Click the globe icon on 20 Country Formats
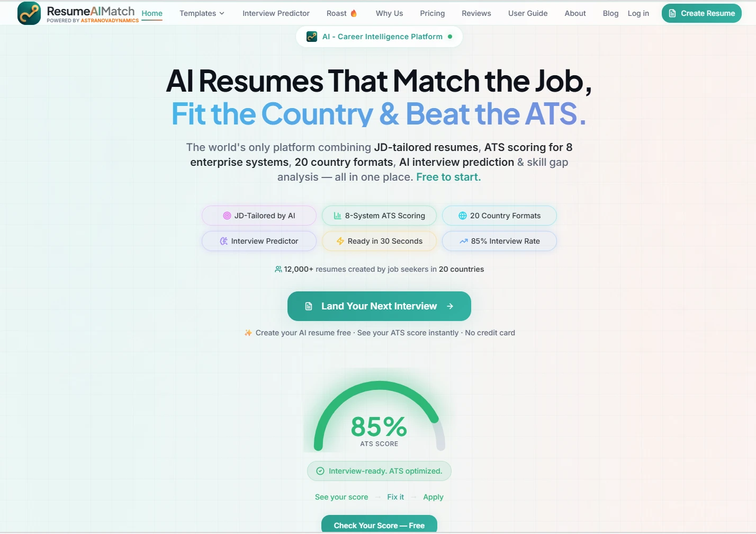Image resolution: width=756 pixels, height=534 pixels. click(x=462, y=216)
